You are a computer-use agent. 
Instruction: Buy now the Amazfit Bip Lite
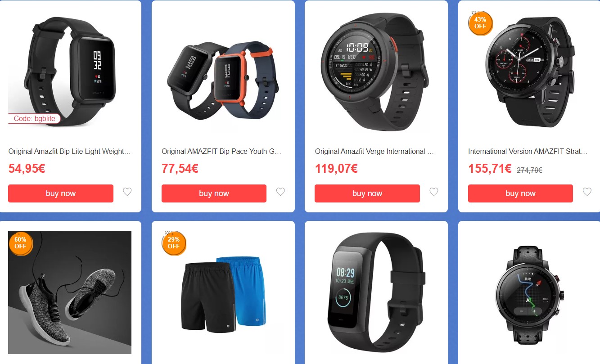click(x=61, y=193)
